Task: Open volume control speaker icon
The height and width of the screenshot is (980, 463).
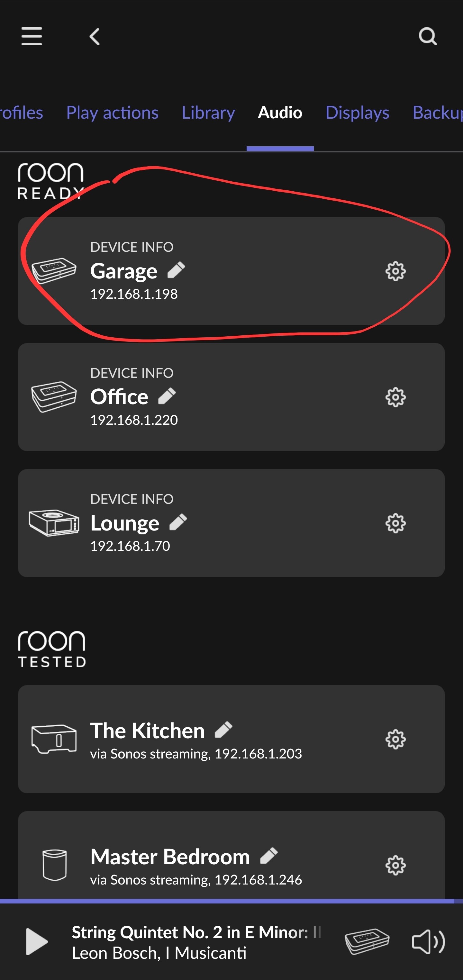Action: 428,942
